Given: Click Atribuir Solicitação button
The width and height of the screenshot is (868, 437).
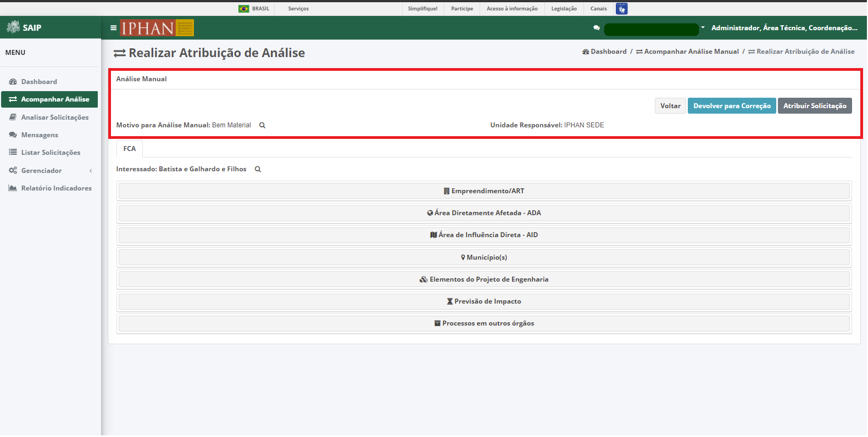Looking at the screenshot, I should 815,106.
